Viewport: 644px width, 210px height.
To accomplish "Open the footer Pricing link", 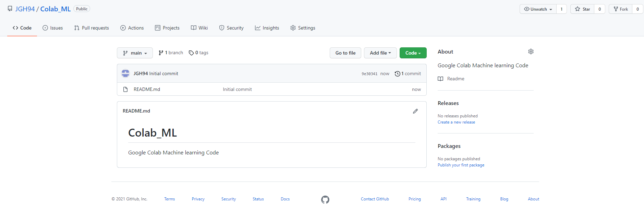I will (x=415, y=199).
